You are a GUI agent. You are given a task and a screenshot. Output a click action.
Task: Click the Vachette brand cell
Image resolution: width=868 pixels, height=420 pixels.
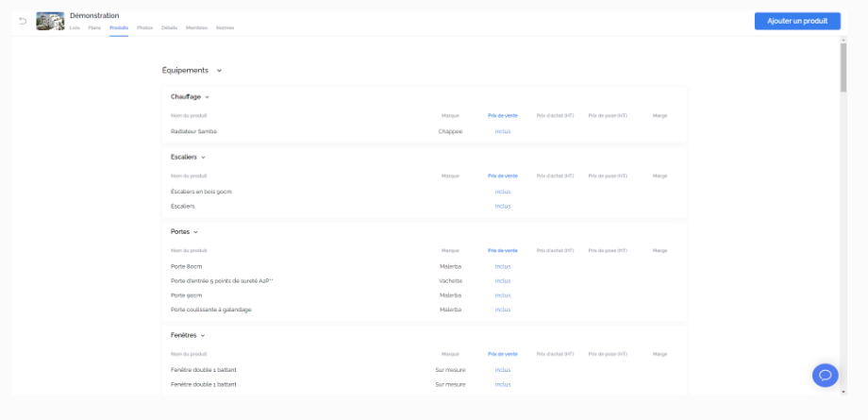(x=450, y=281)
